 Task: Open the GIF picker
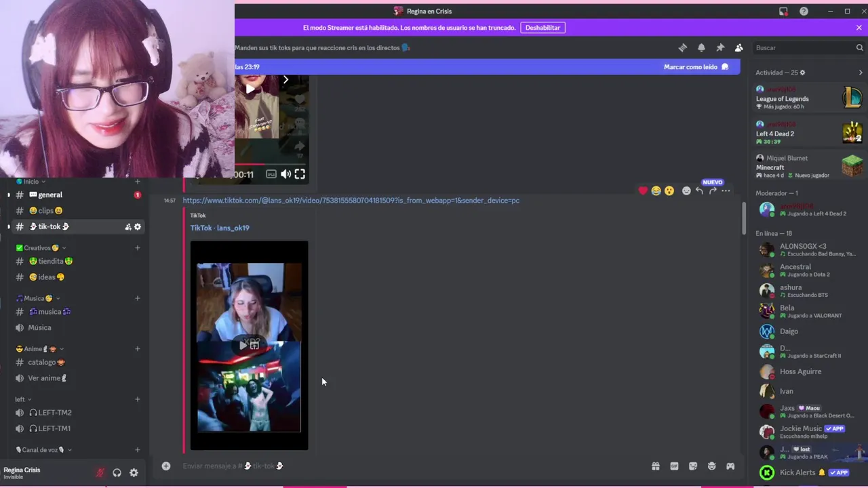click(x=674, y=466)
